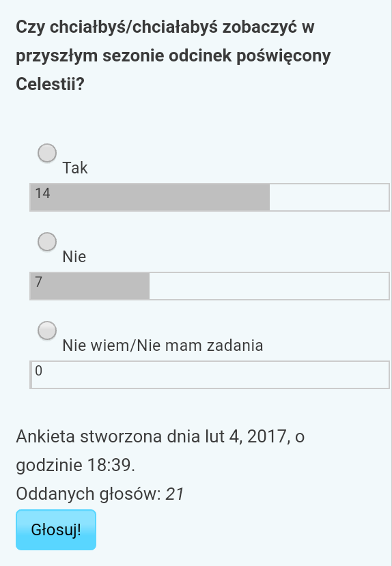Choose the Nie radio option
Image resolution: width=392 pixels, height=566 pixels.
point(47,242)
